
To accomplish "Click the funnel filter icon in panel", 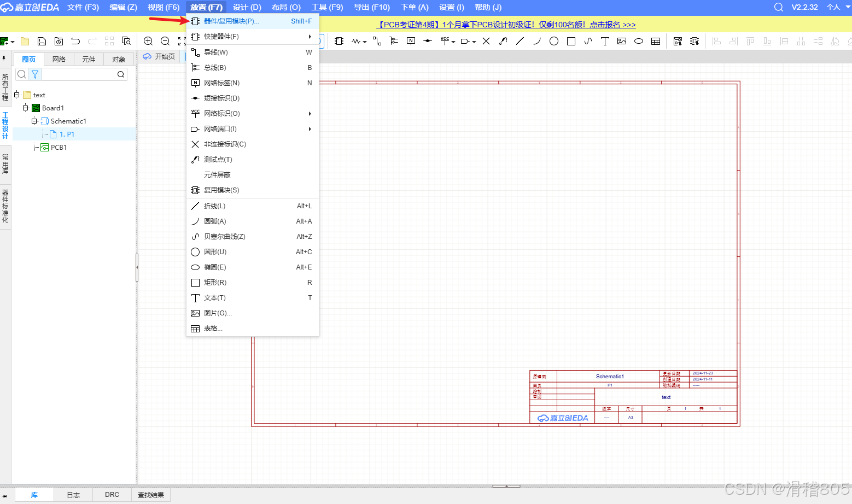I will pyautogui.click(x=35, y=74).
